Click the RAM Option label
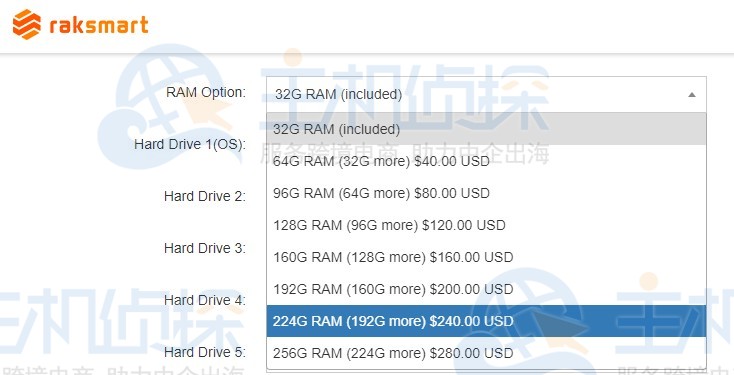 pos(206,92)
